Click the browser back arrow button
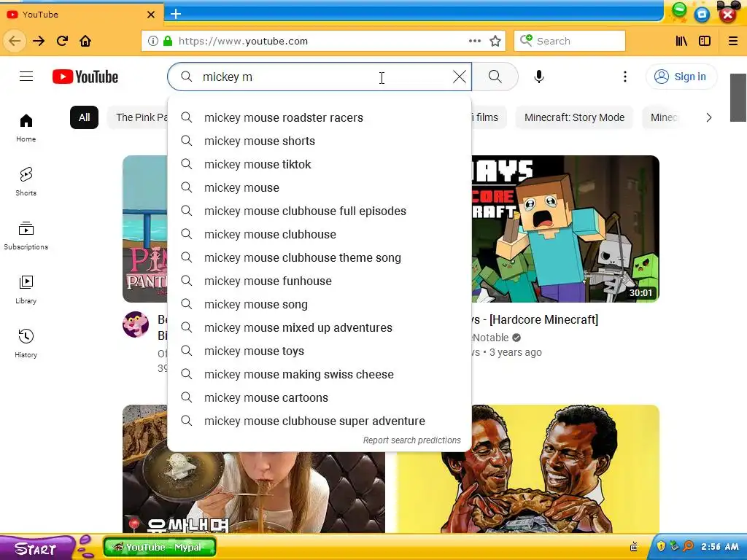This screenshot has height=560, width=747. (15, 41)
